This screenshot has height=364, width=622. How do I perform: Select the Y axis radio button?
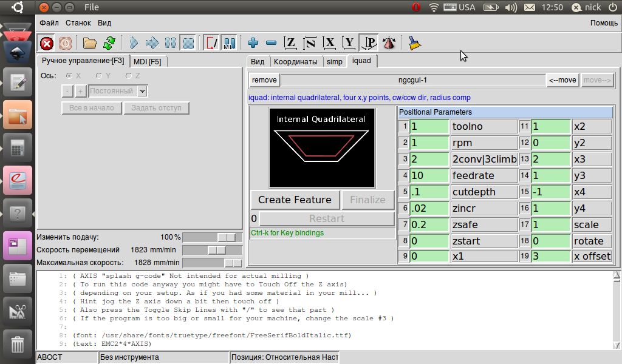click(x=99, y=76)
